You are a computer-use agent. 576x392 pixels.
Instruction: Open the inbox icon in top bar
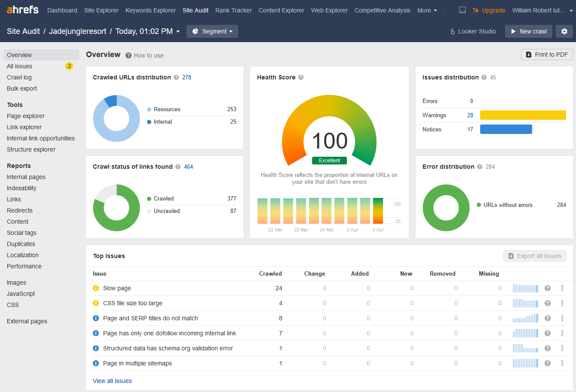pos(463,10)
